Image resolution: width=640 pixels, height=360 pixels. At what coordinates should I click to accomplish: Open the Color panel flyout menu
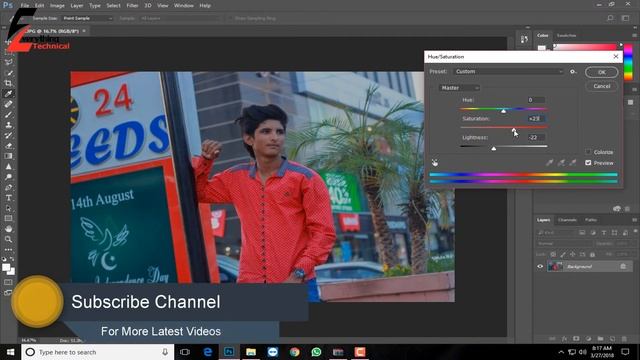point(634,36)
